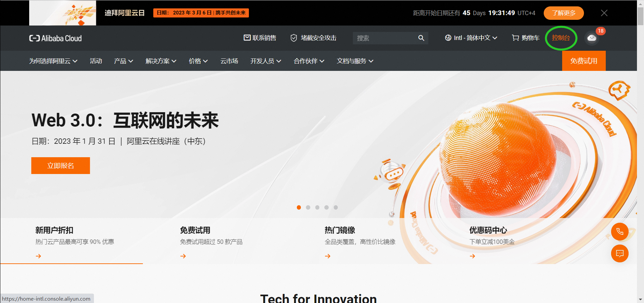Open the user avatar icon
Screen dimensions: 644x303
[592, 38]
